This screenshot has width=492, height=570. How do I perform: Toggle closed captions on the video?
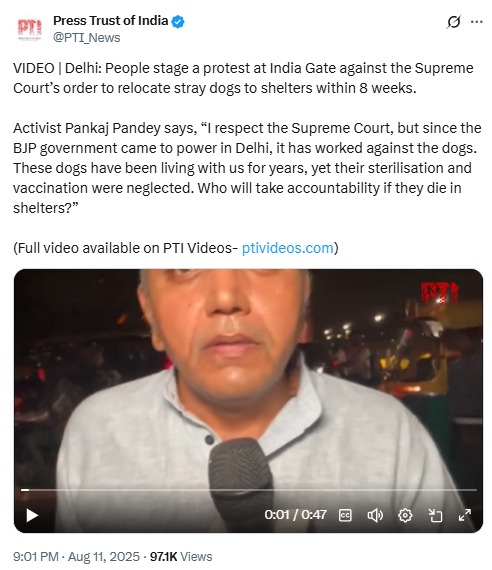(x=345, y=515)
